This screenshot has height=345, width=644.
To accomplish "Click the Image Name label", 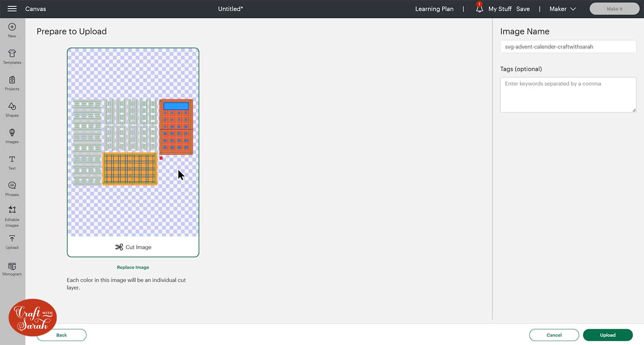I will click(525, 31).
